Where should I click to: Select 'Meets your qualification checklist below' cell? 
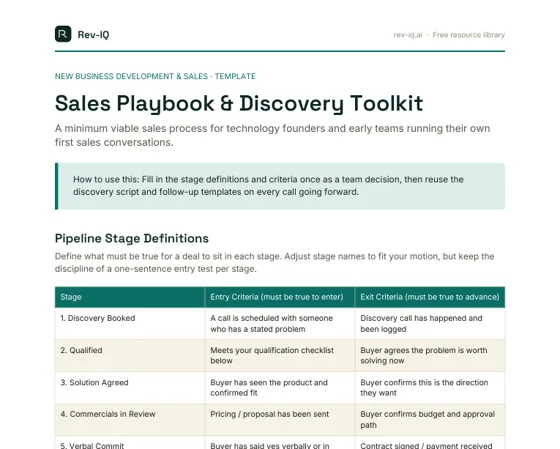point(280,356)
